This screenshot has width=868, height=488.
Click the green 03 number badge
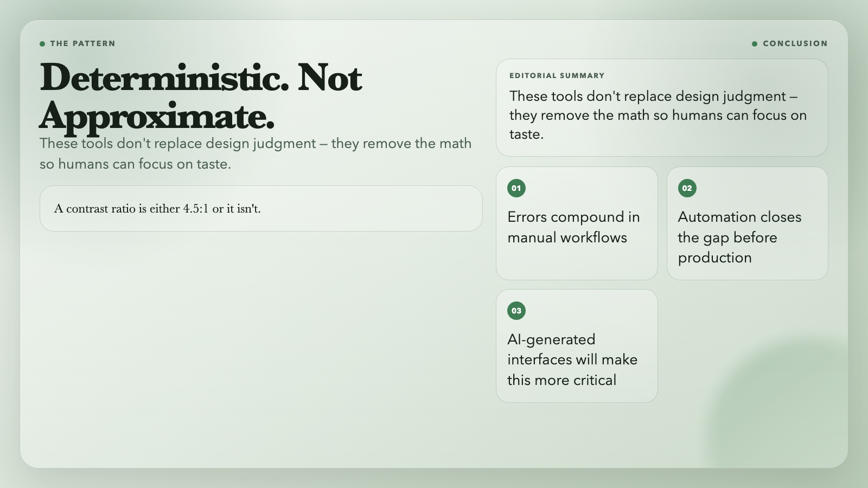point(516,311)
